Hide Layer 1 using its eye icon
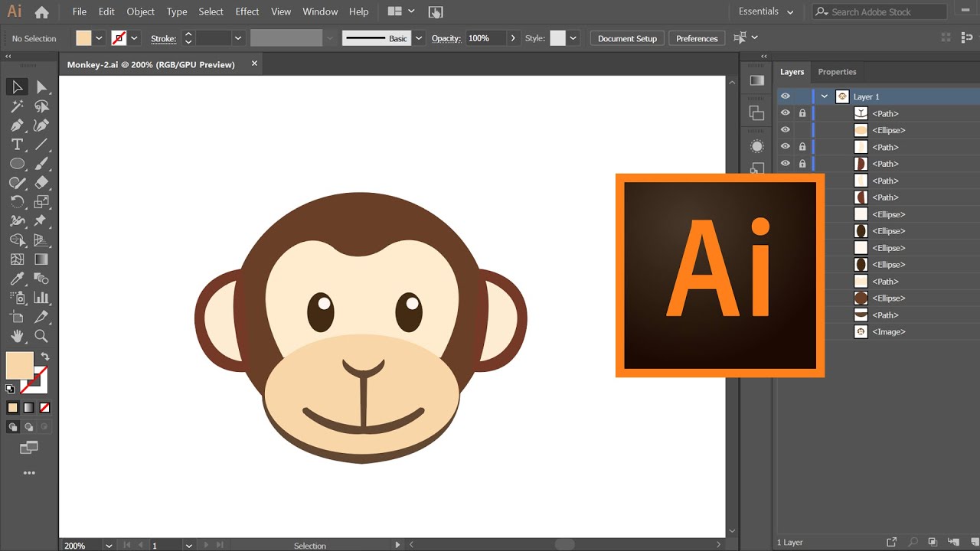Screen dimensions: 980x551 [x=785, y=96]
